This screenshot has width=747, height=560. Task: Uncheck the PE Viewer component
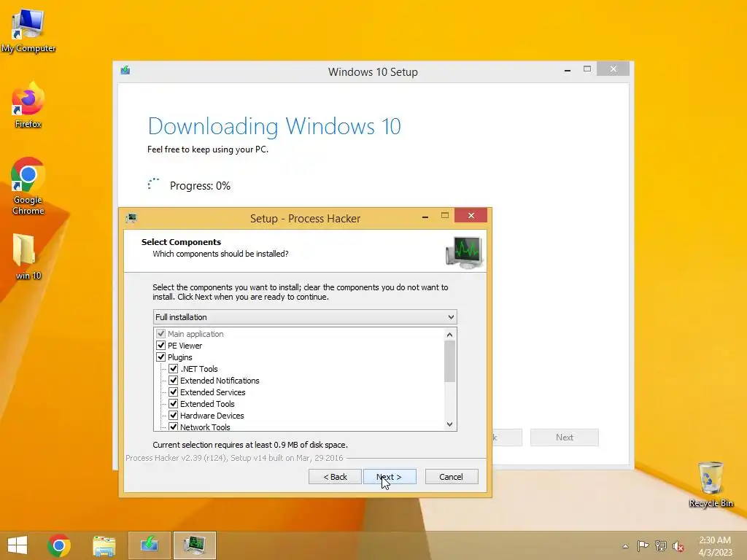pos(161,345)
